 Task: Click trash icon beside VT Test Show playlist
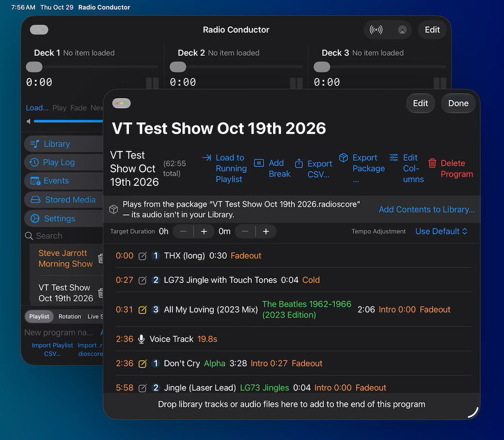click(x=101, y=293)
